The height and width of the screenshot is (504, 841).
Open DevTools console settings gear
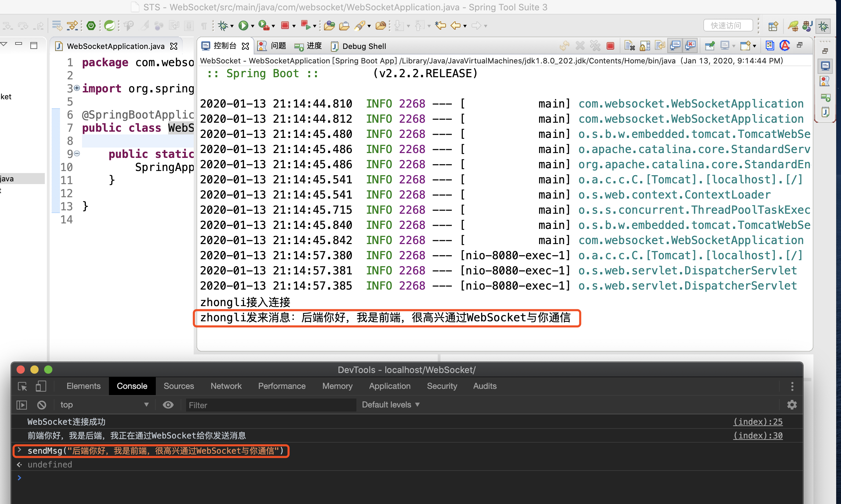tap(792, 405)
